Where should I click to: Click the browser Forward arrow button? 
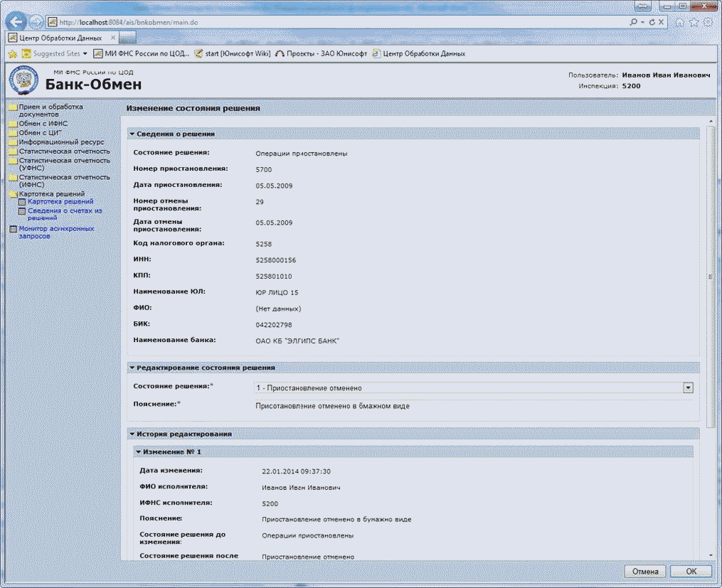pyautogui.click(x=36, y=22)
